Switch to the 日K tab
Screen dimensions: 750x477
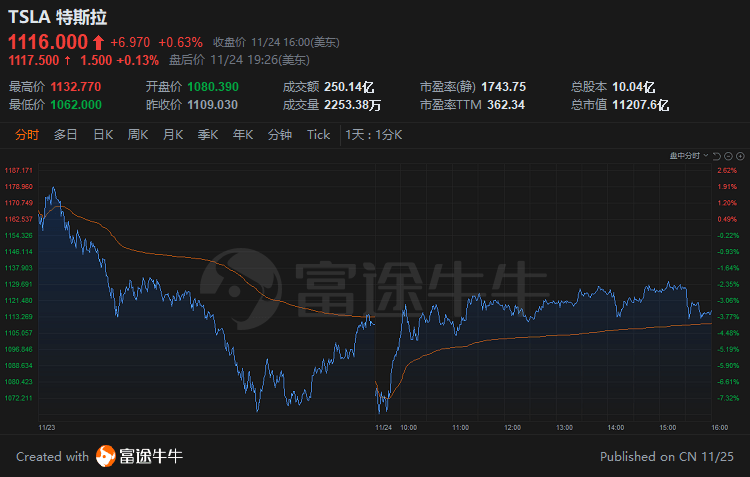pyautogui.click(x=103, y=135)
